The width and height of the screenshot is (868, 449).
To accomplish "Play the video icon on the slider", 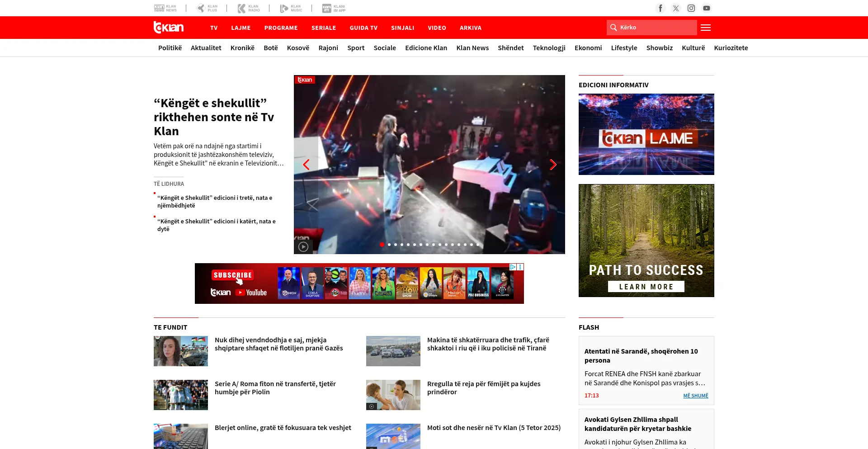I will tap(303, 247).
